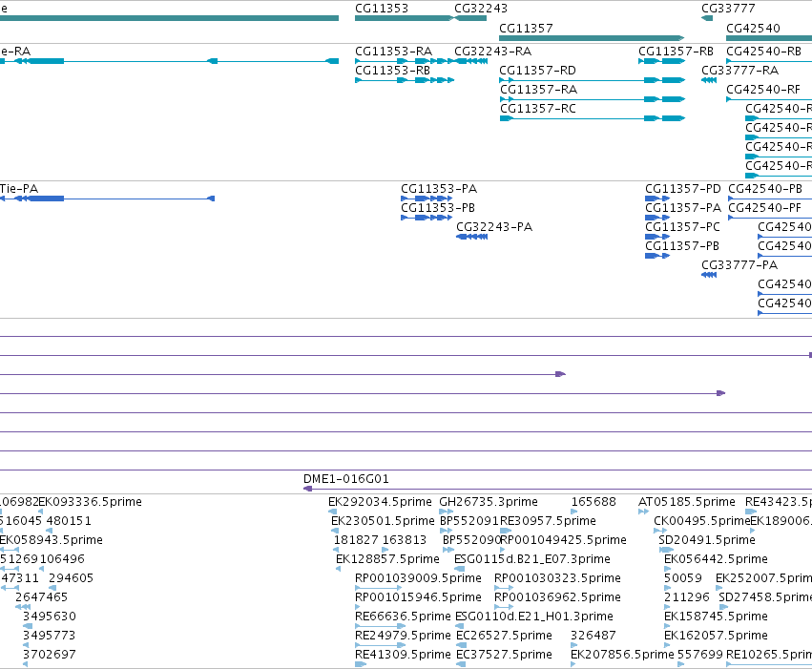Select EST EK058943.5prime
The width and height of the screenshot is (812, 669).
pyautogui.click(x=52, y=540)
